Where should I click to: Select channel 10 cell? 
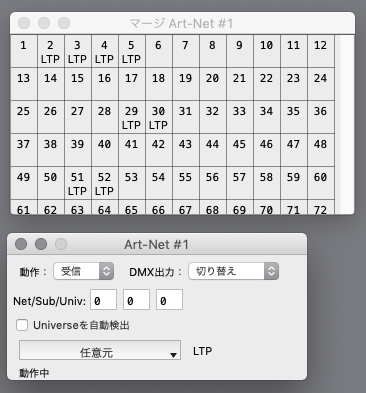click(267, 51)
